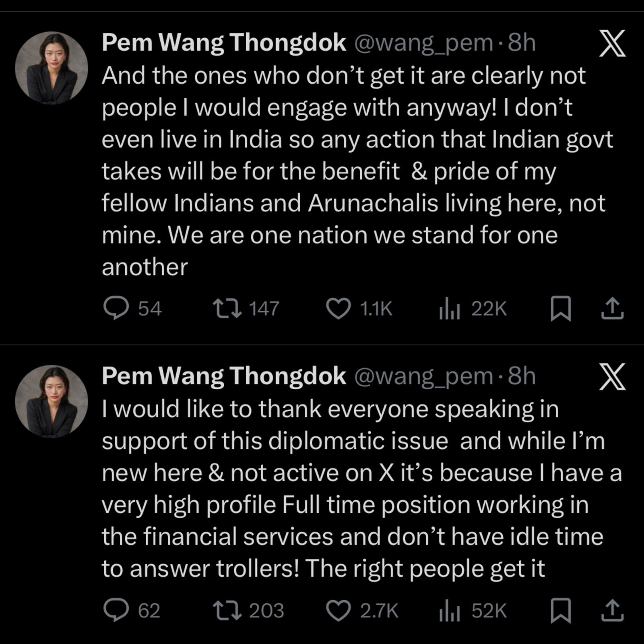Reply to the tweet with 62 comments
This screenshot has width=644, height=644.
click(116, 610)
